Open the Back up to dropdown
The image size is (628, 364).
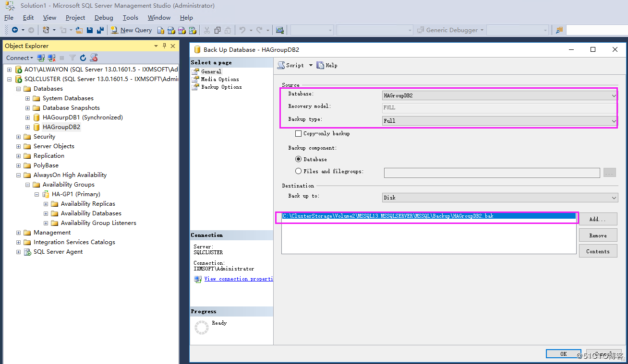(x=613, y=197)
